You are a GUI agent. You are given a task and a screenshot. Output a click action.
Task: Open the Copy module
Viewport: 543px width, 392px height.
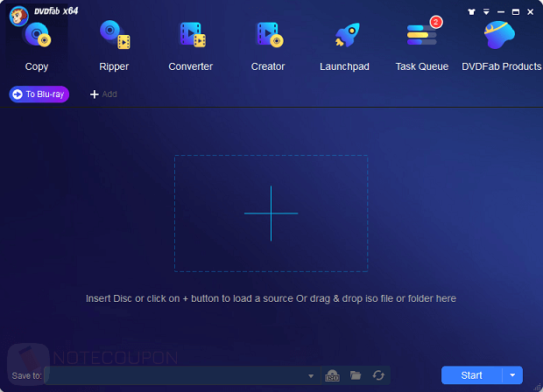(37, 45)
